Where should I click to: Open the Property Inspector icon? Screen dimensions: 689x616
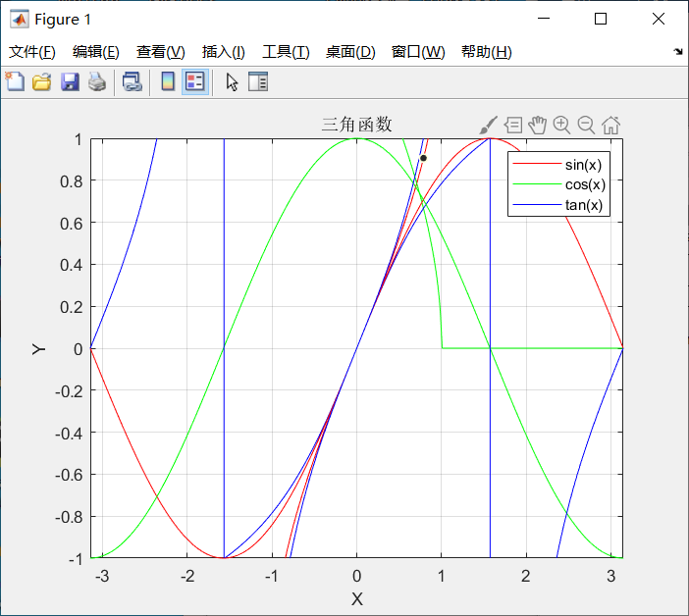click(x=258, y=81)
